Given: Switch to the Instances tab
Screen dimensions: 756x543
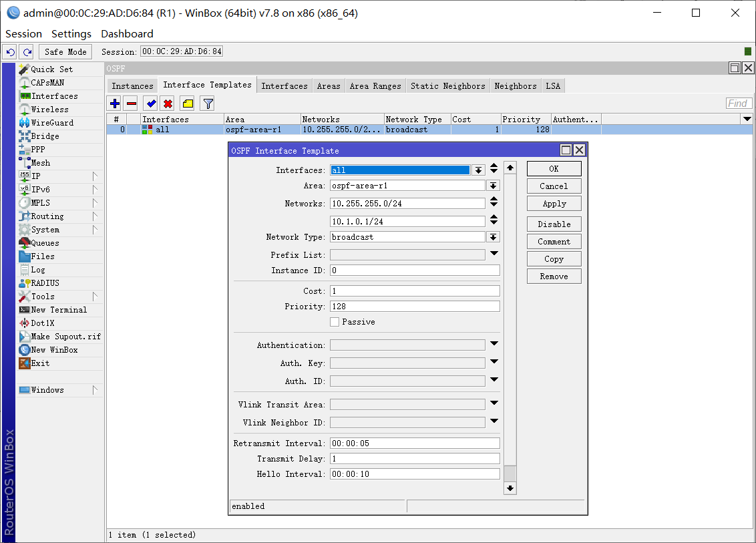Looking at the screenshot, I should [x=132, y=86].
